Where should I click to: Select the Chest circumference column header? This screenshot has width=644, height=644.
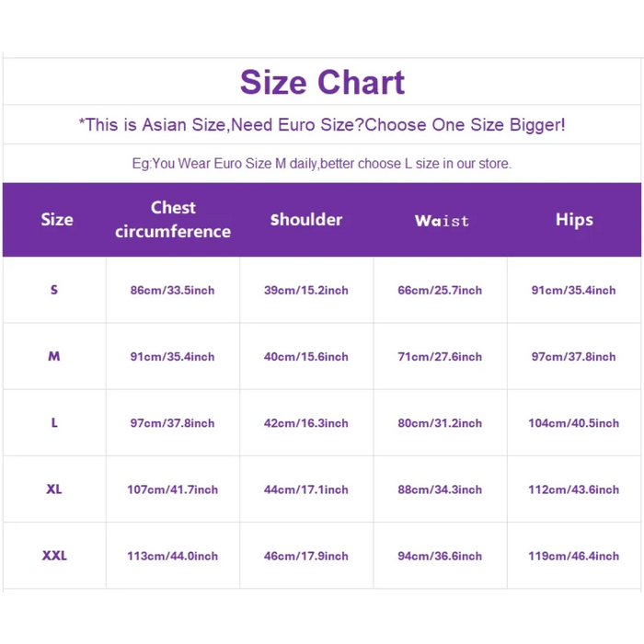pos(173,220)
